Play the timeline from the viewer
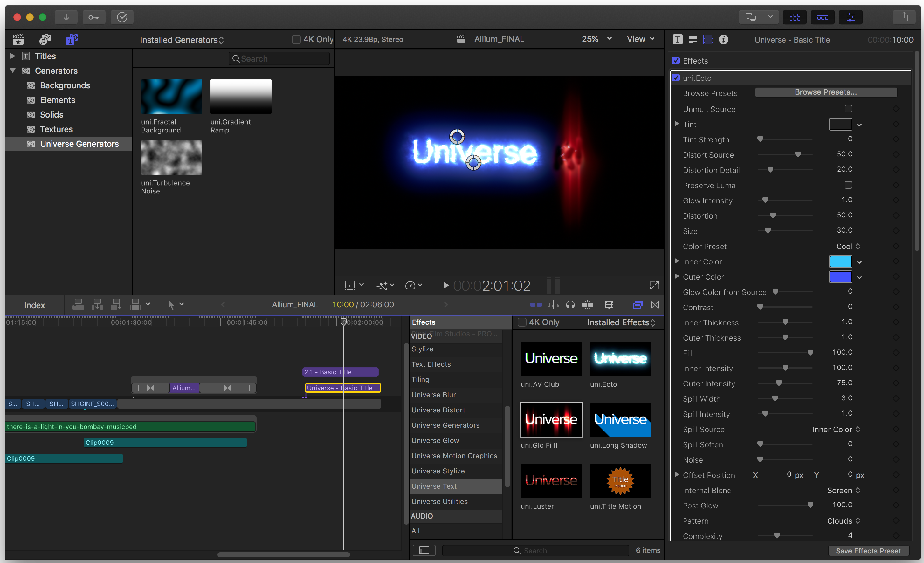The height and width of the screenshot is (563, 924). click(x=445, y=286)
